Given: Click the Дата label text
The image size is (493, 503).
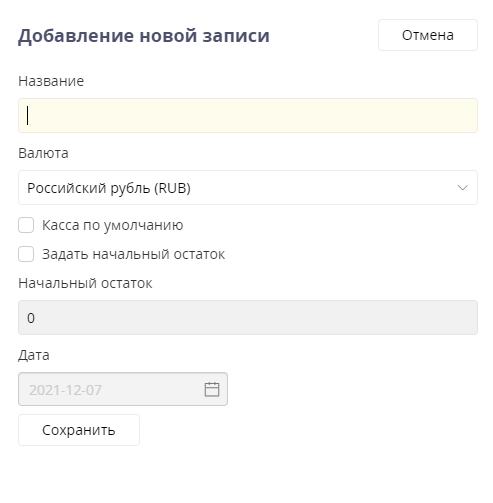Looking at the screenshot, I should (x=34, y=355).
